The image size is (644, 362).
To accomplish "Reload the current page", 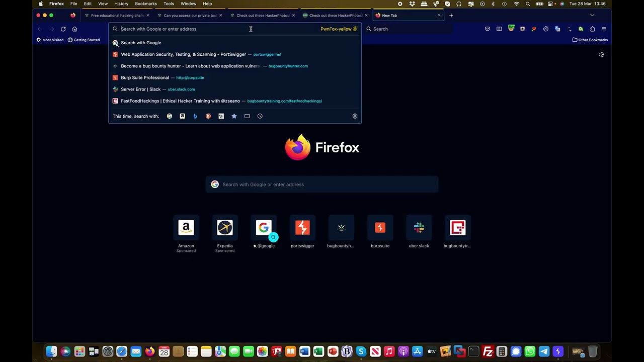I will pos(63,29).
